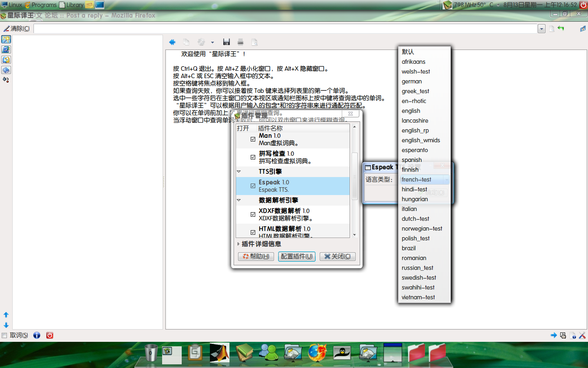
Task: Open the MATLAB-style surface plot dock icon
Action: tap(220, 352)
